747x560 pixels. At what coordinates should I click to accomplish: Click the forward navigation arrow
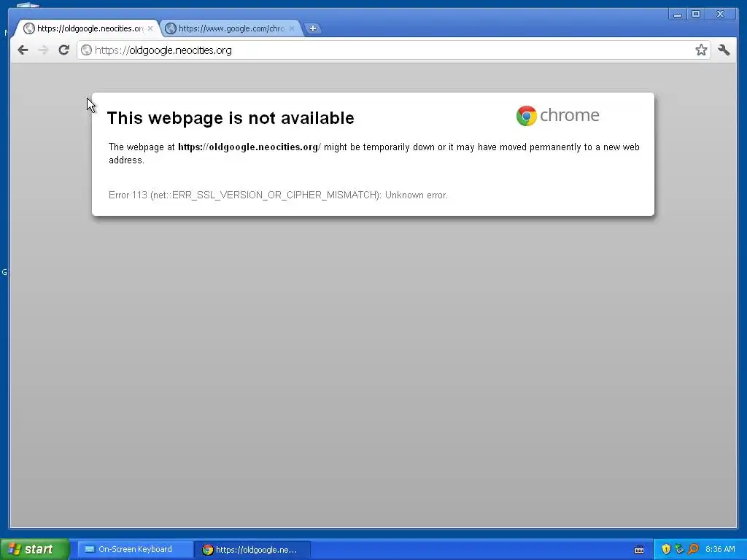tap(43, 50)
